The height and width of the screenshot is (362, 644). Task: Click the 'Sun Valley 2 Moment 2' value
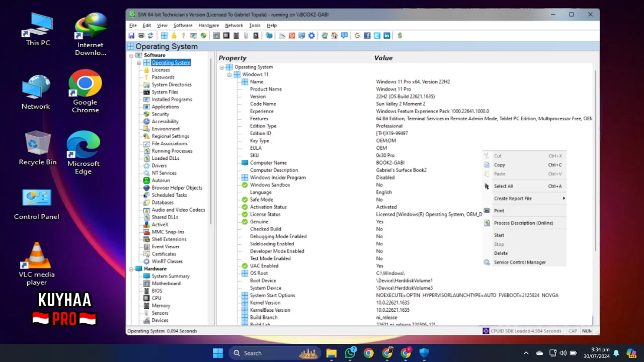(400, 104)
